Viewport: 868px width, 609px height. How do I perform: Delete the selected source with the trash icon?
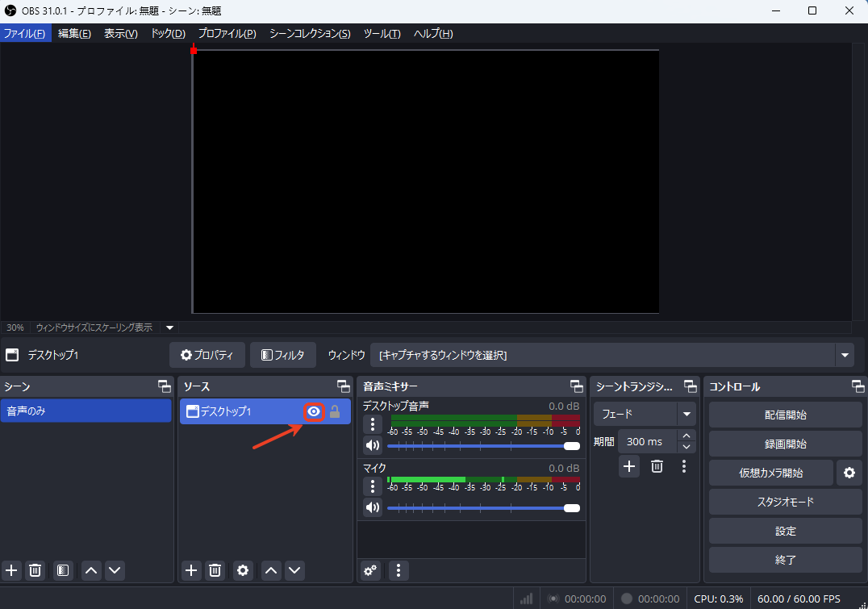pos(215,570)
